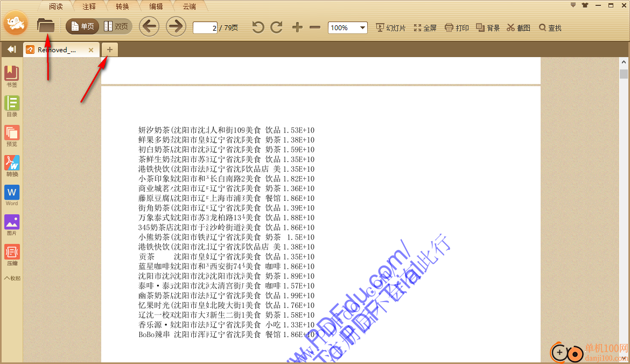Zoom out with minus icon
Screen dimensions: 630x364
315,27
